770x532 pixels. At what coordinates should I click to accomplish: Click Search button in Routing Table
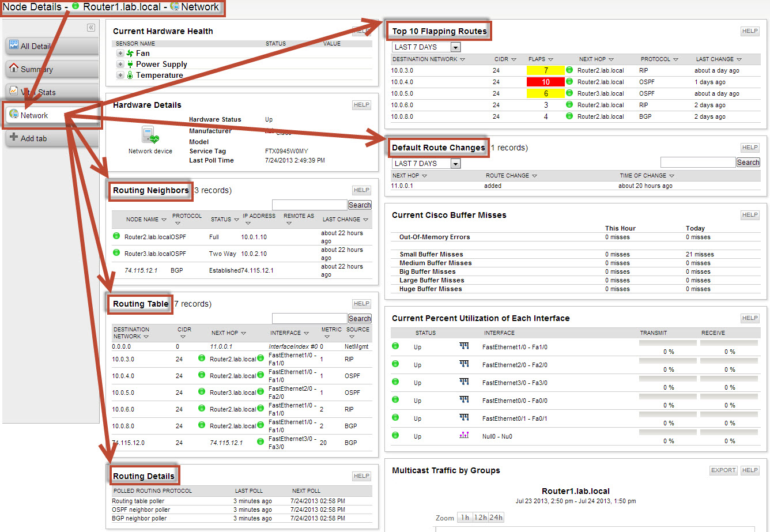(360, 318)
